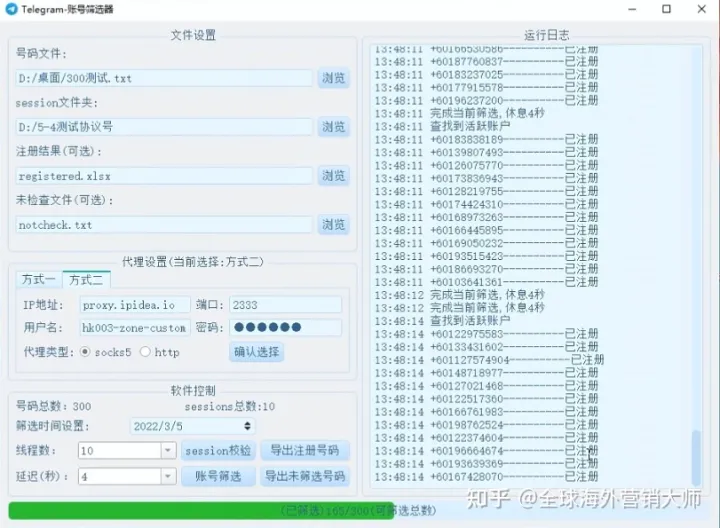Edit the username field hk003-zone-custom
720x528 pixels.
tap(135, 328)
